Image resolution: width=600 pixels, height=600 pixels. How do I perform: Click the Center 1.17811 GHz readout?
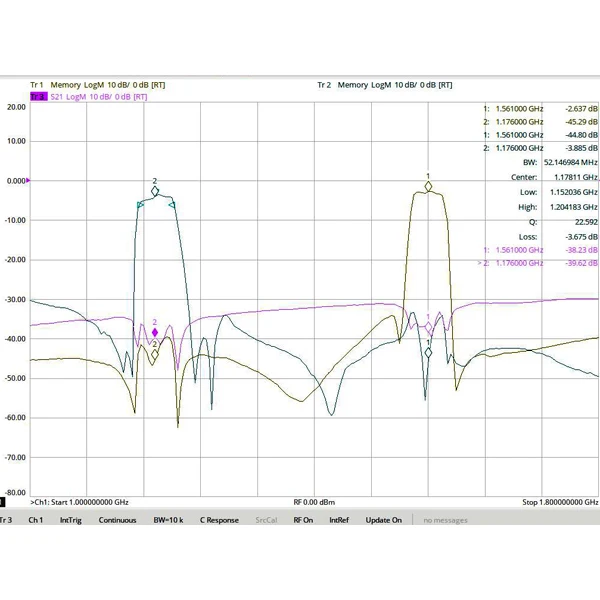(x=554, y=177)
